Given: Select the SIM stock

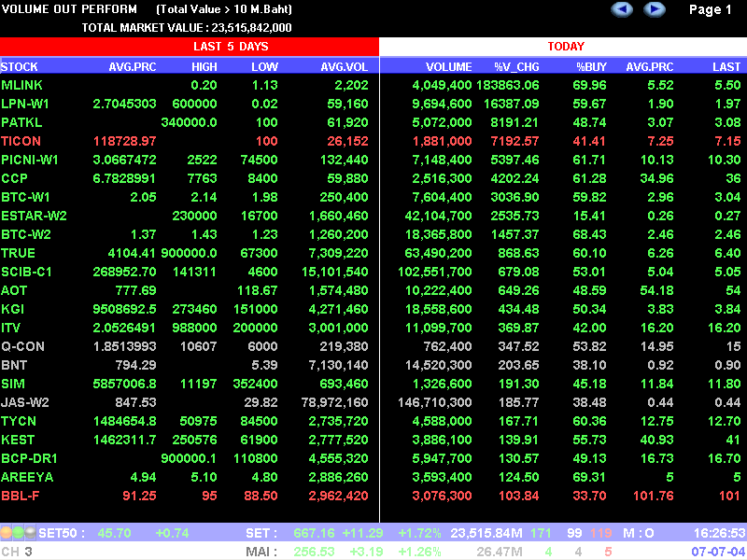Looking at the screenshot, I should point(13,384).
